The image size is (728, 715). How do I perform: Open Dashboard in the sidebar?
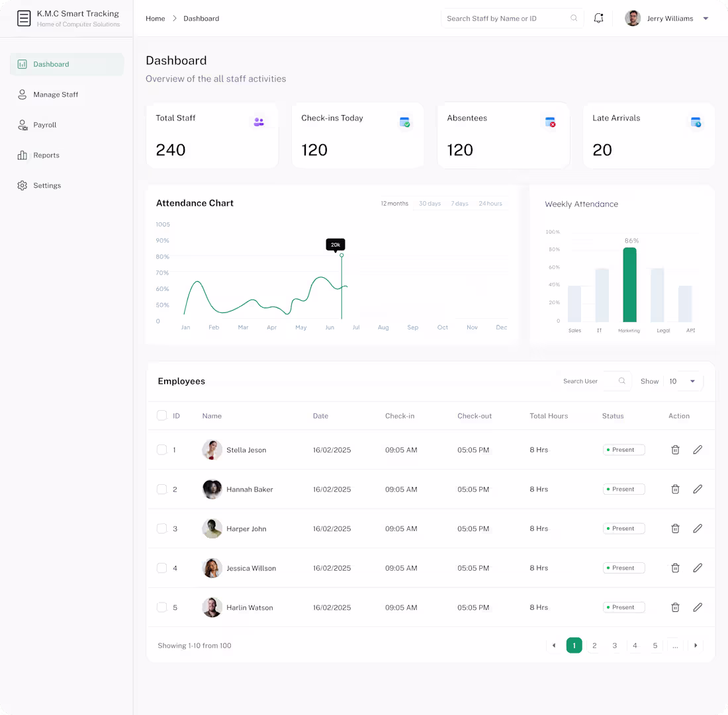point(67,64)
